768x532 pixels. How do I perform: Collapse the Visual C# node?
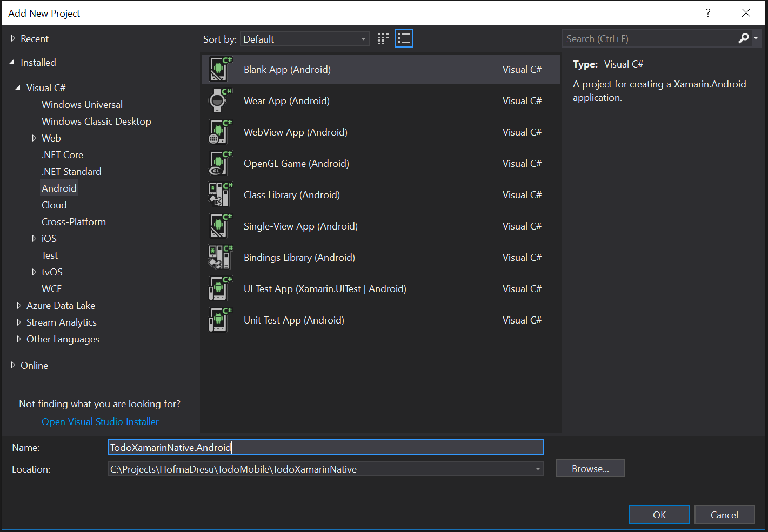coord(18,88)
